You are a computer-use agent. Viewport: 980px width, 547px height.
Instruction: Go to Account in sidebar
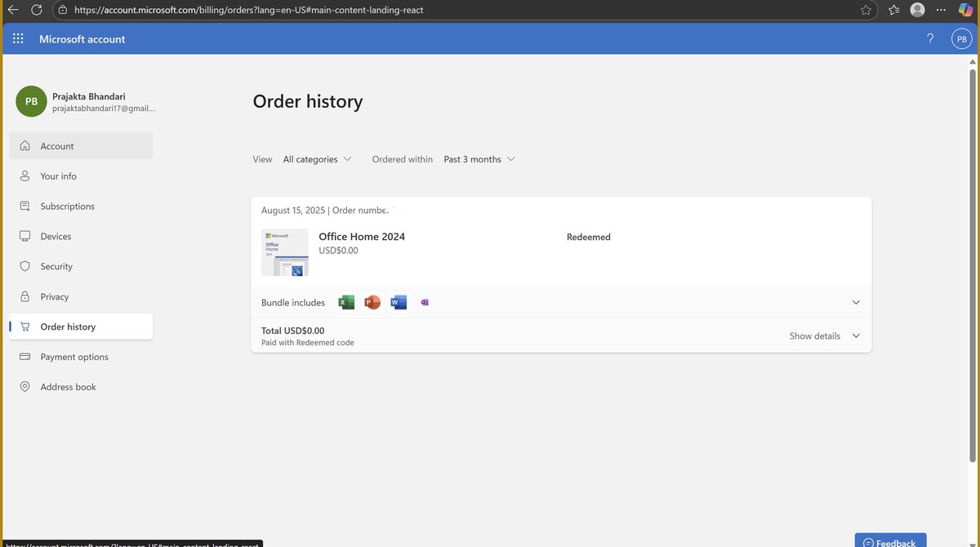[x=81, y=146]
